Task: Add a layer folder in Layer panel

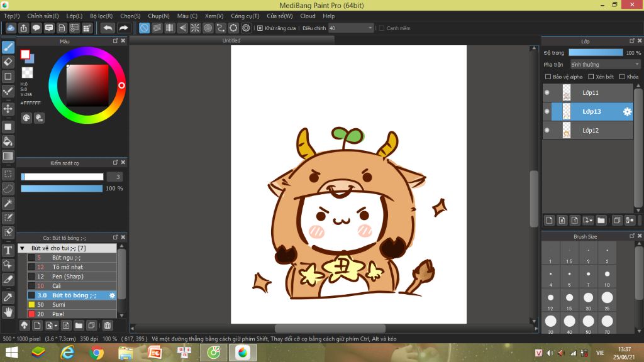Action: point(601,221)
